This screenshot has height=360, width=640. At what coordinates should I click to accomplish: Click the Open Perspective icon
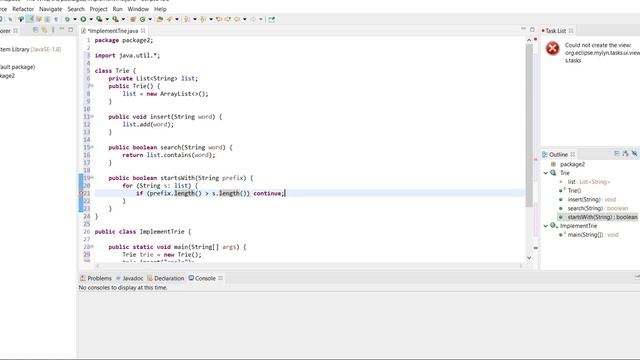271,19
